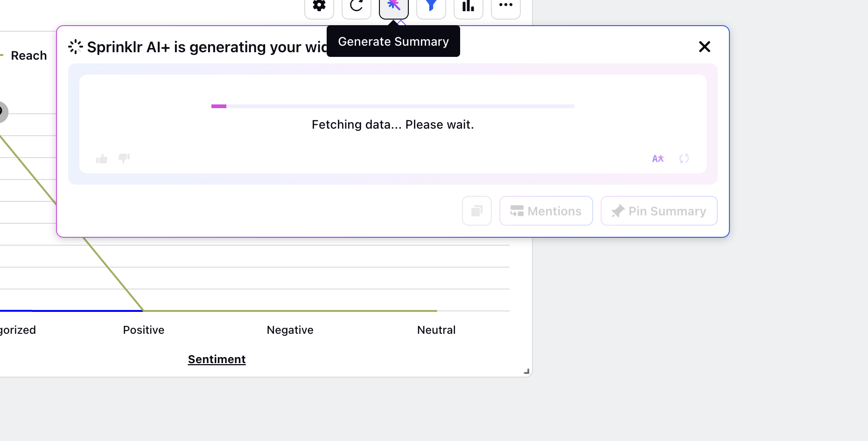This screenshot has width=868, height=441.
Task: Click the Sprinklr AI+ loading sparkle icon
Action: pyautogui.click(x=75, y=47)
